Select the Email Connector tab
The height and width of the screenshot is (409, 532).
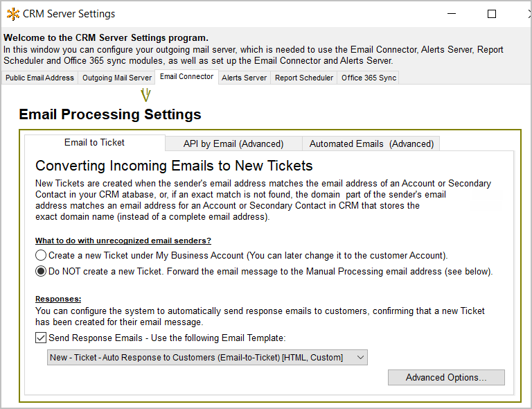point(186,77)
